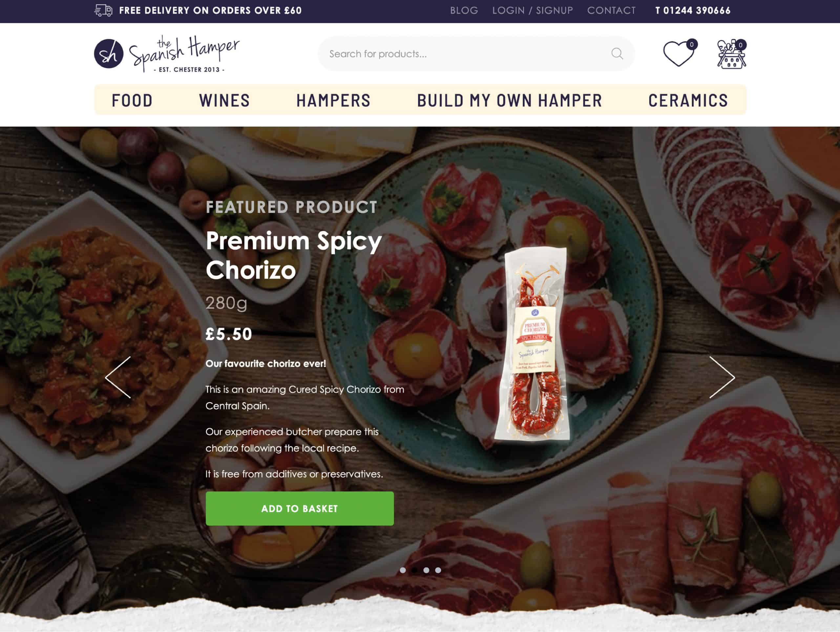
Task: Add Premium Spicy Chorizo to basket
Action: [x=300, y=508]
